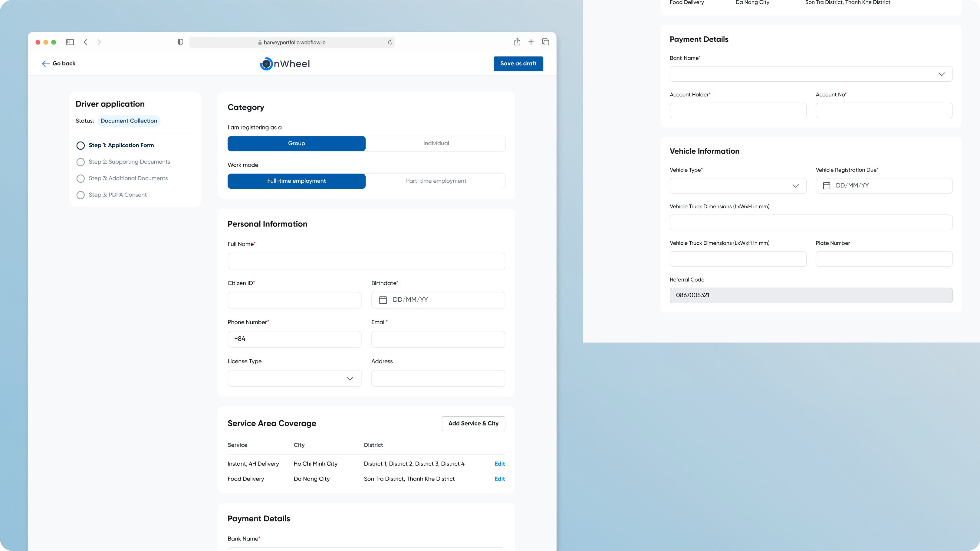Viewport: 980px width, 551px height.
Task: Click the page reload icon
Action: [x=390, y=42]
